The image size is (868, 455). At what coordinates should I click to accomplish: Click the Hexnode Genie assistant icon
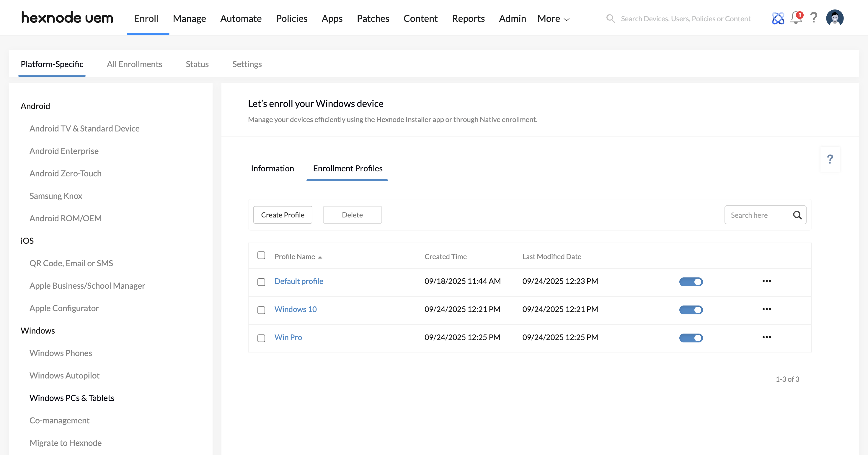[x=778, y=18]
